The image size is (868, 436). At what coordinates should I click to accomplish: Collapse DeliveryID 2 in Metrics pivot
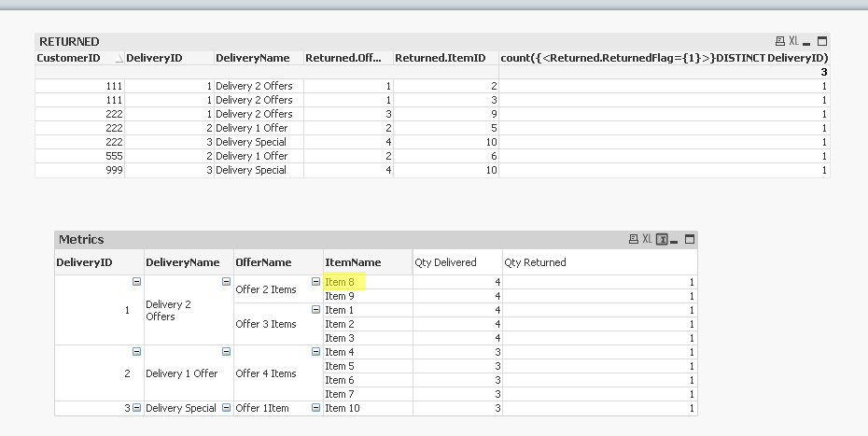[136, 351]
